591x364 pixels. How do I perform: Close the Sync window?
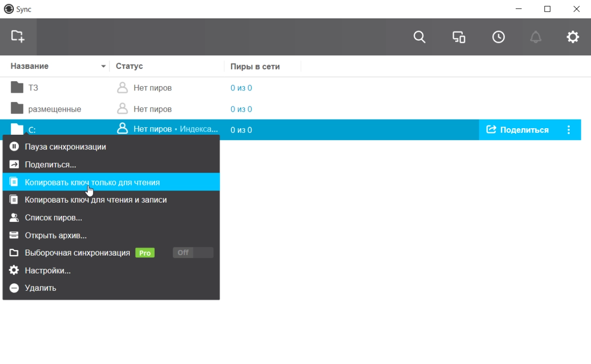coord(576,9)
